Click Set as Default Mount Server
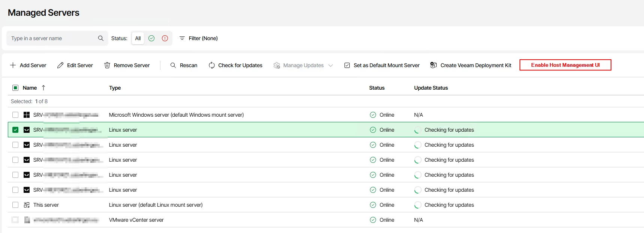This screenshot has width=644, height=233. point(382,65)
